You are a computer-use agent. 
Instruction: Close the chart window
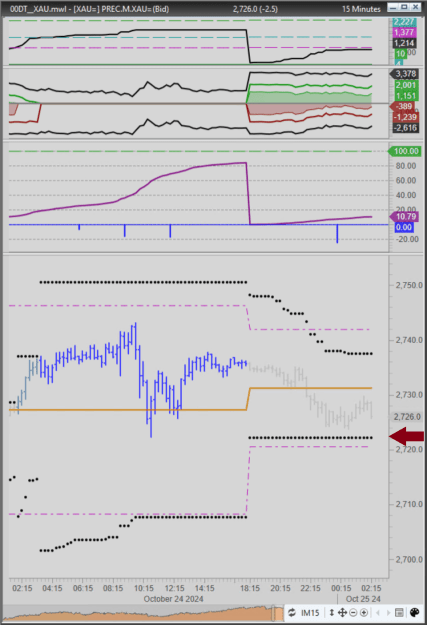pyautogui.click(x=416, y=7)
